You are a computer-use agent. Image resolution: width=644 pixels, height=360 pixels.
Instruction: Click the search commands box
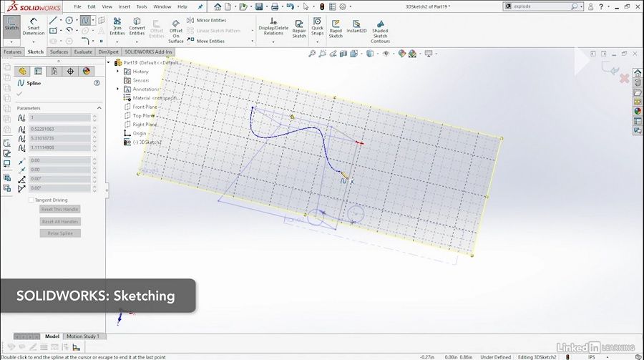click(x=542, y=6)
